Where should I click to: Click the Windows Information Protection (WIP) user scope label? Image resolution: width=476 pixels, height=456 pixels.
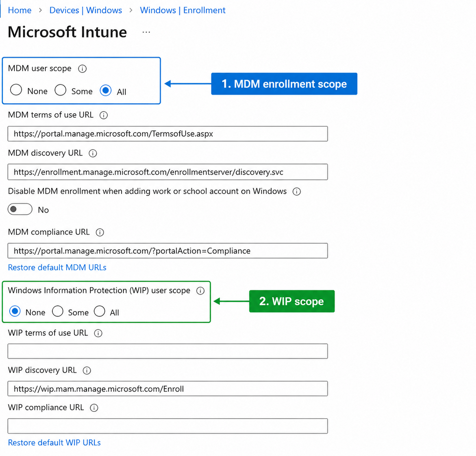click(99, 290)
